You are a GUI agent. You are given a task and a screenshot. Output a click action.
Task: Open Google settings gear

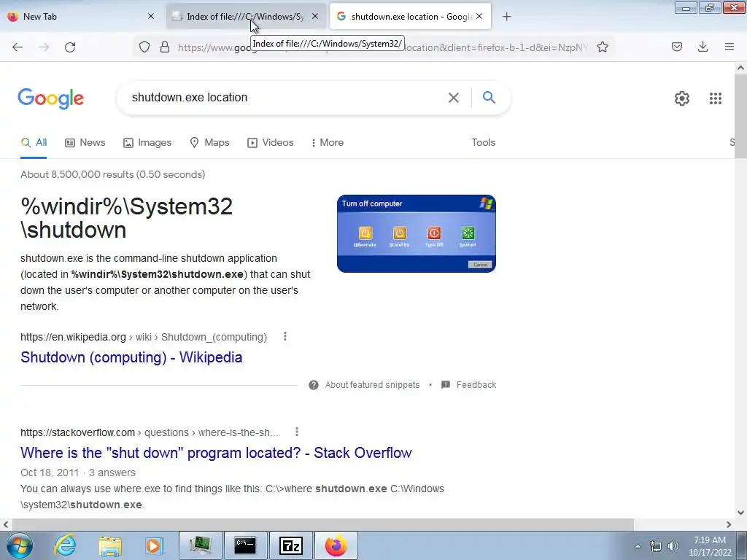click(x=682, y=98)
